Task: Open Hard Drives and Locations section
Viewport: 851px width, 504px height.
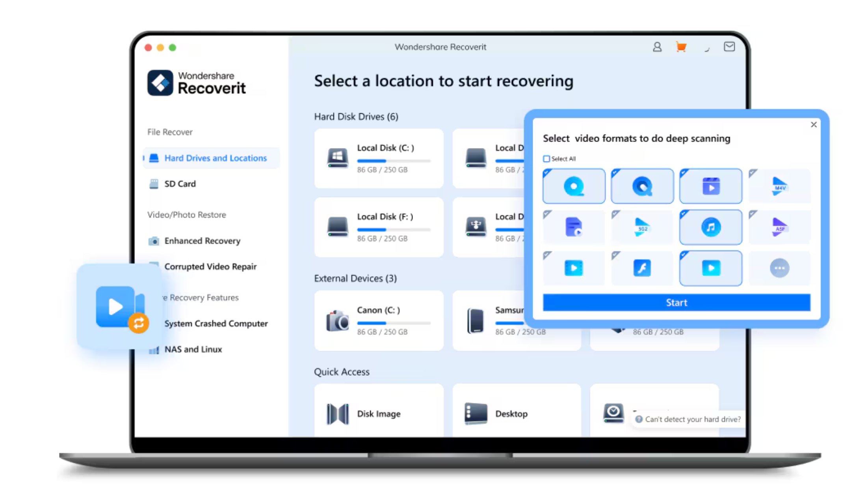Action: pos(212,158)
